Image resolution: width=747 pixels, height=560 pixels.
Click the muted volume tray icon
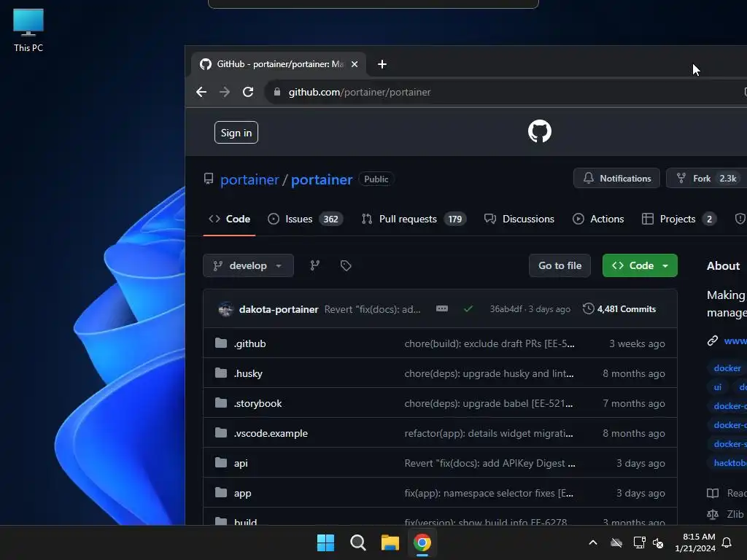[x=659, y=542]
